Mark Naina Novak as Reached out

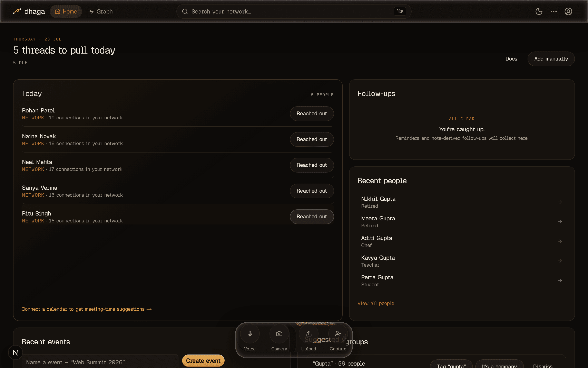[x=312, y=139]
